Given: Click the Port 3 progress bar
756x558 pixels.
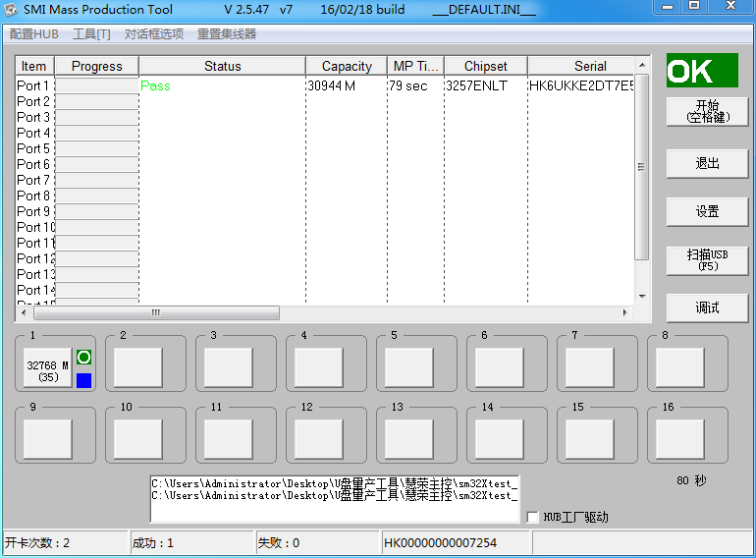Looking at the screenshot, I should 97,117.
